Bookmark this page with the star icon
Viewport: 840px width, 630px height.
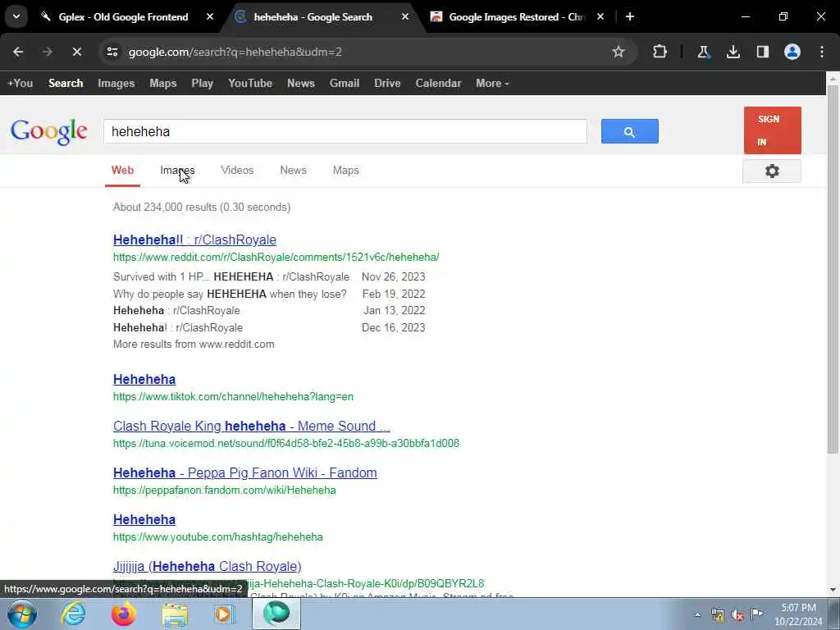click(x=619, y=52)
